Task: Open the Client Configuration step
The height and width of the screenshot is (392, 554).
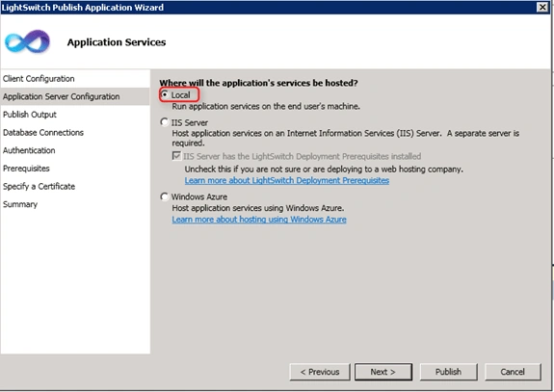Action: click(x=39, y=79)
